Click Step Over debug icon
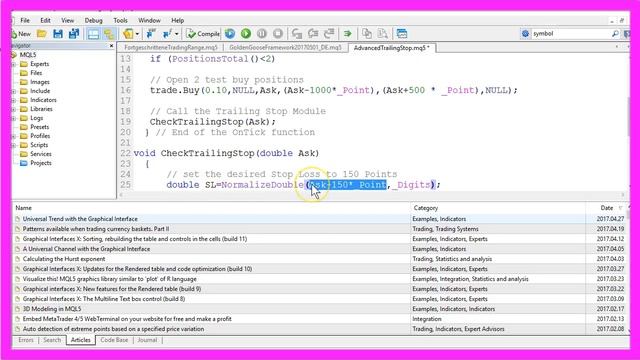Viewport: 640px width, 360px height. click(x=313, y=34)
